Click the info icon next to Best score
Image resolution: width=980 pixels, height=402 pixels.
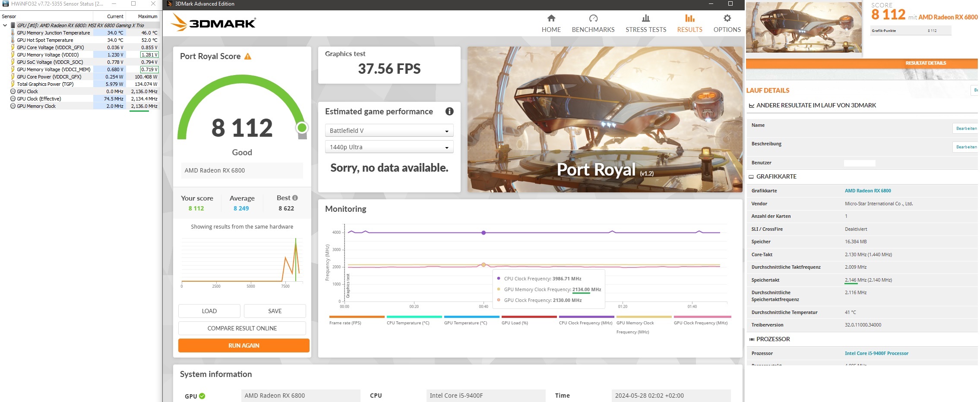[295, 198]
